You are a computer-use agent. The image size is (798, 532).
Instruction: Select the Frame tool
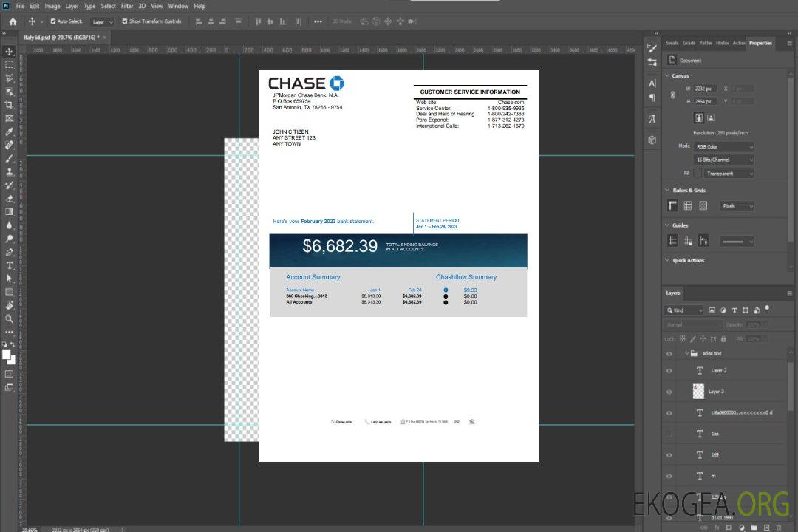9,118
